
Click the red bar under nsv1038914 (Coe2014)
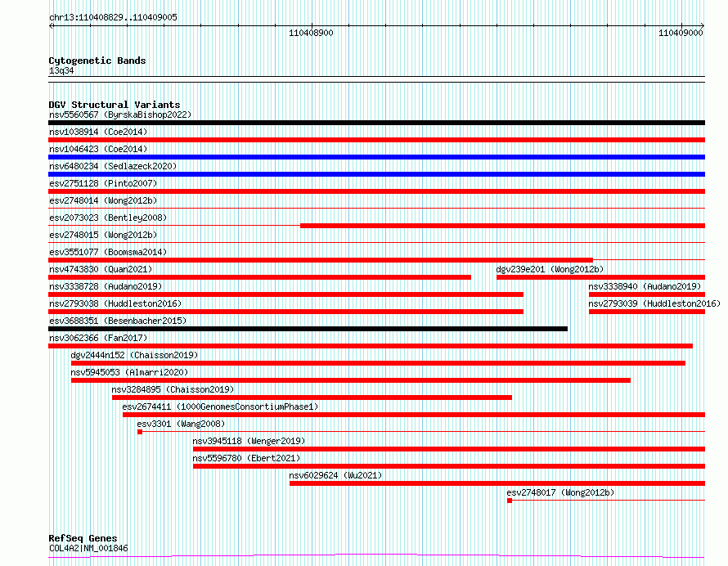click(376, 140)
